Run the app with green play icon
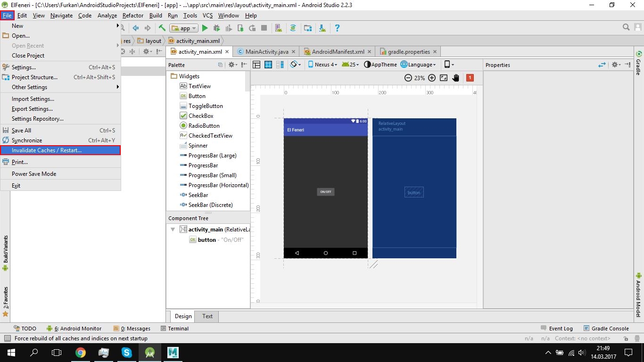The image size is (644, 362). click(x=205, y=28)
